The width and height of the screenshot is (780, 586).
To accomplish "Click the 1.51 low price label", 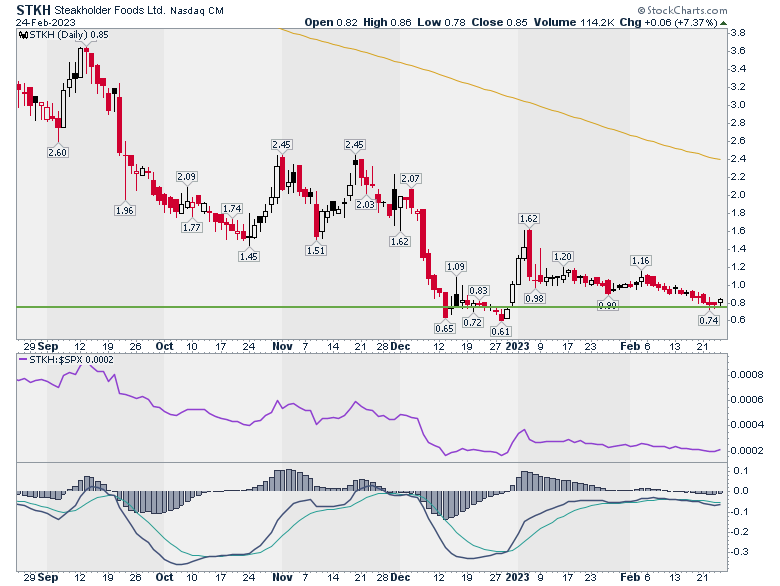I will [316, 250].
